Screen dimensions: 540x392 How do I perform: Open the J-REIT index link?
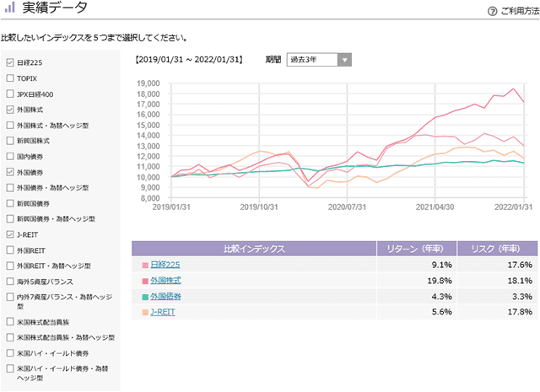[163, 312]
